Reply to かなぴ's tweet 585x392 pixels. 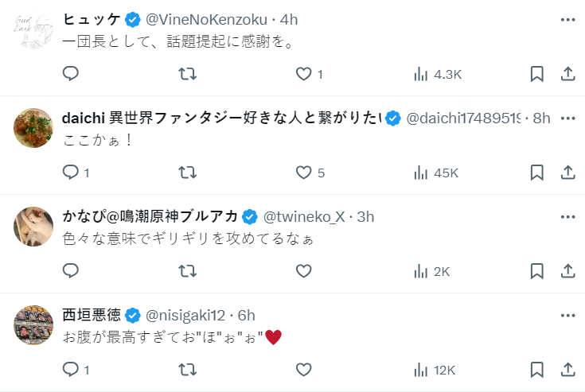(x=71, y=271)
